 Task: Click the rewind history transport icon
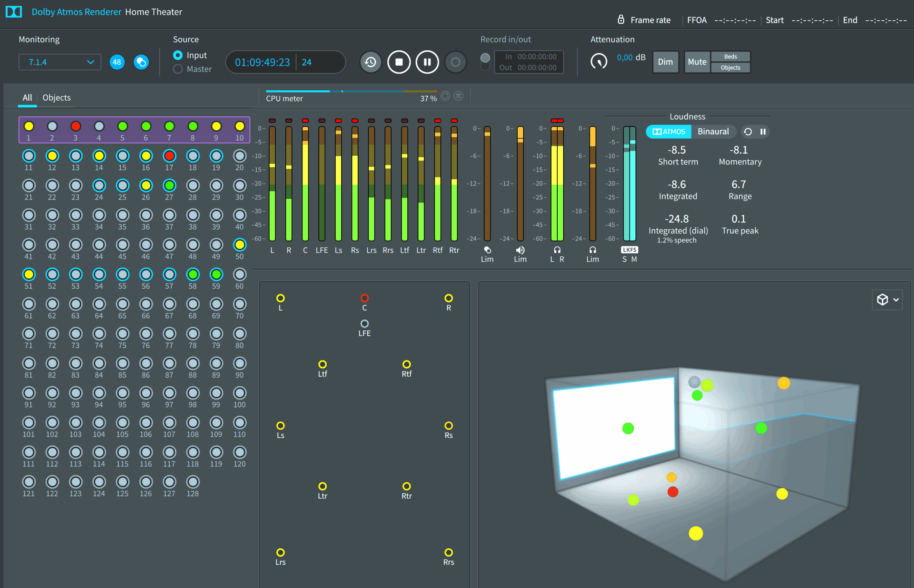(x=370, y=62)
